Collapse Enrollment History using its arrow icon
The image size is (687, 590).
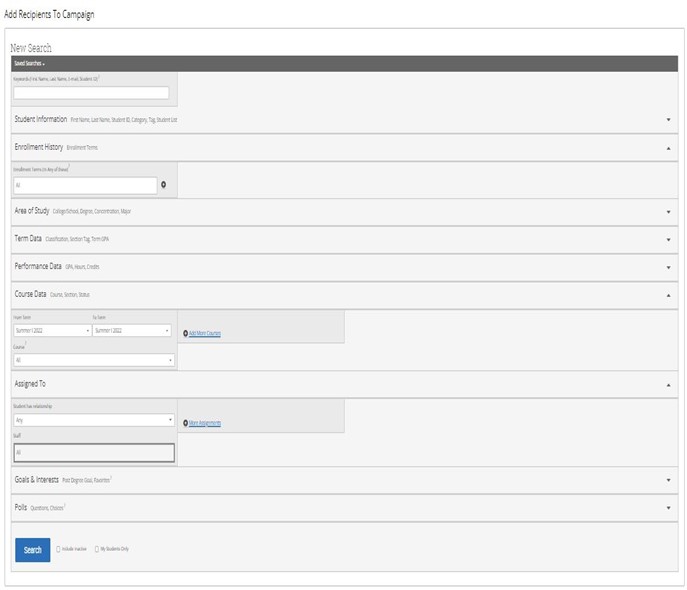pyautogui.click(x=668, y=147)
